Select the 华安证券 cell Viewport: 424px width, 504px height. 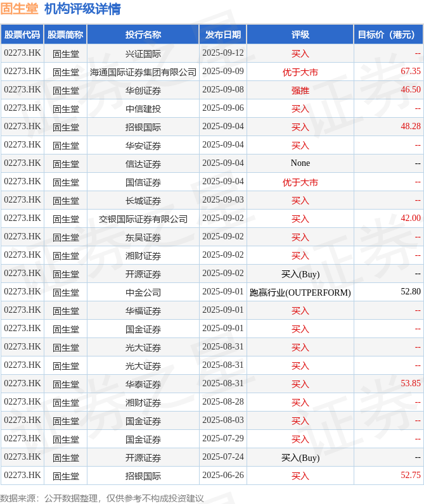coord(143,145)
